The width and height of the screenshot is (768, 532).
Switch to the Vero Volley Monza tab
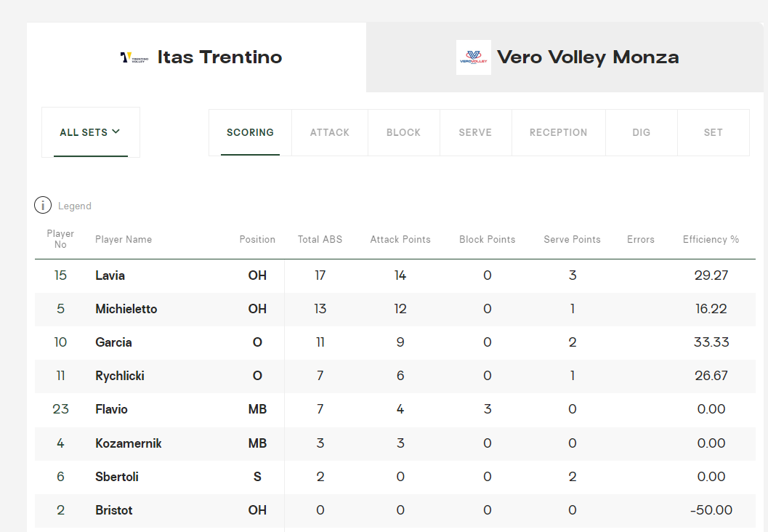pyautogui.click(x=567, y=57)
